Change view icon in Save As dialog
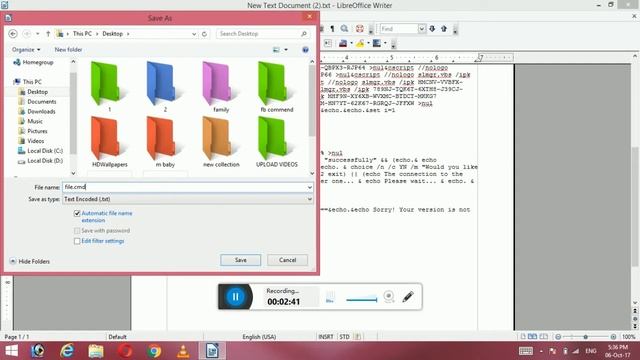This screenshot has width=640, height=360. [x=276, y=50]
